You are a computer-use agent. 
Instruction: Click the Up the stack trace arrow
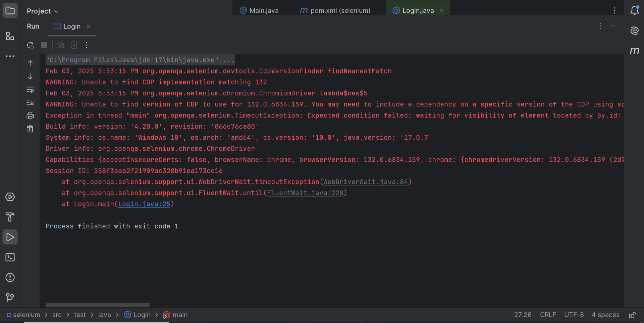point(30,63)
